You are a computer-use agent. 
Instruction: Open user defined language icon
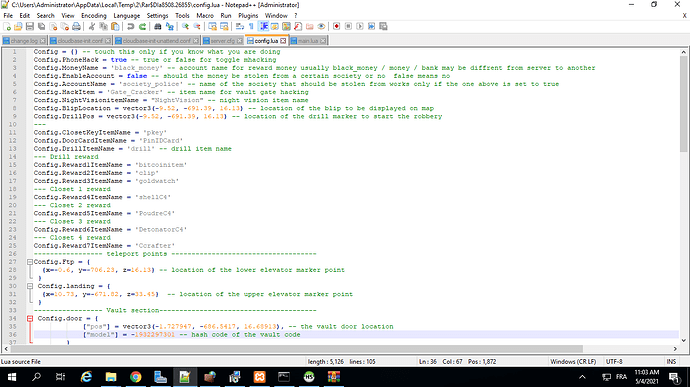click(275, 26)
